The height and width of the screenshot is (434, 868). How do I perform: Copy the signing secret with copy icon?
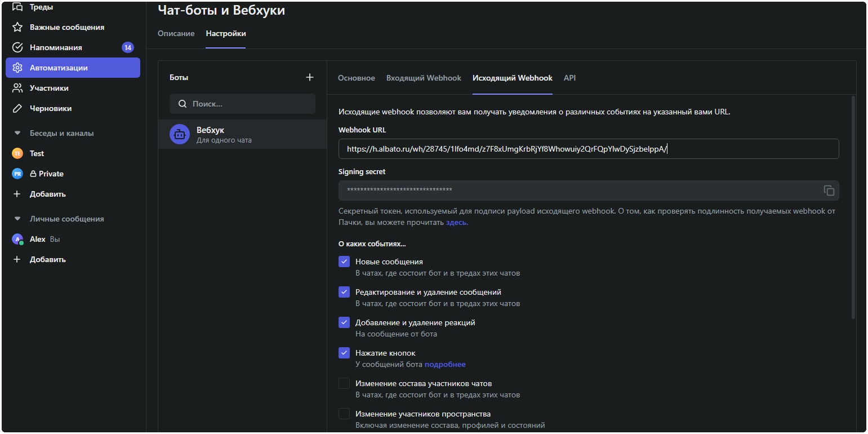click(829, 191)
